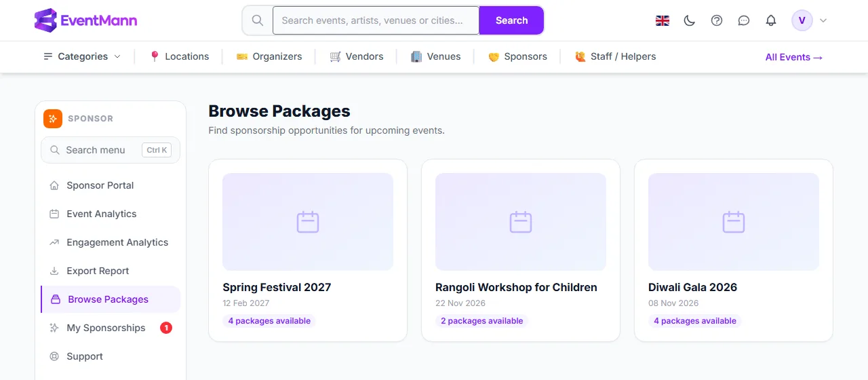Screen dimensions: 868x380
Task: Click the orange Sponsor badge icon
Action: 53,118
